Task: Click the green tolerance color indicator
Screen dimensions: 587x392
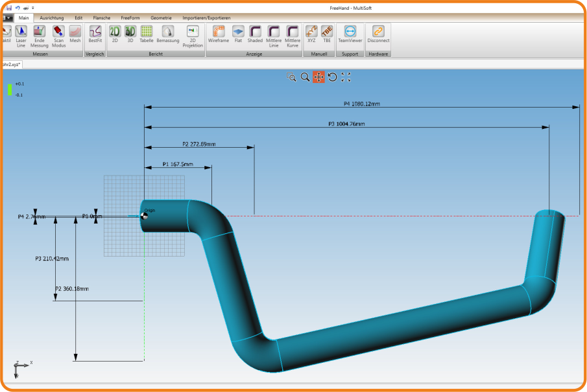Action: coord(10,89)
